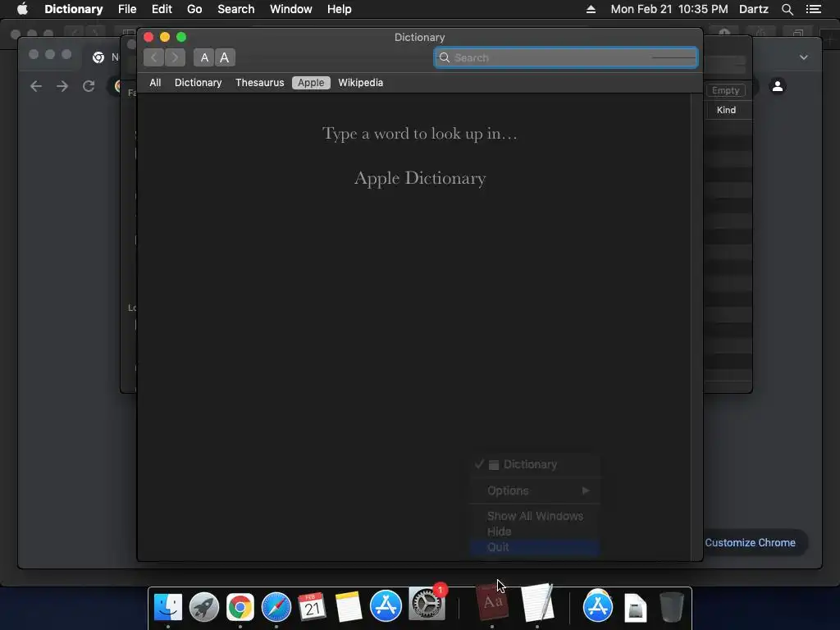Open TextEdit from the Dock
Screen dimensions: 840x630
(x=537, y=603)
